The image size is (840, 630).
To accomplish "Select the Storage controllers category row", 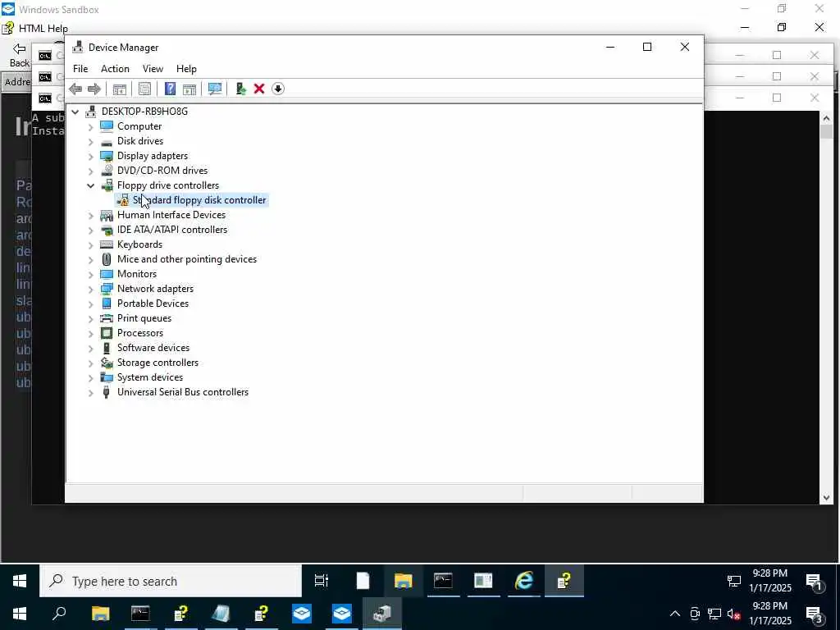I will (x=157, y=363).
